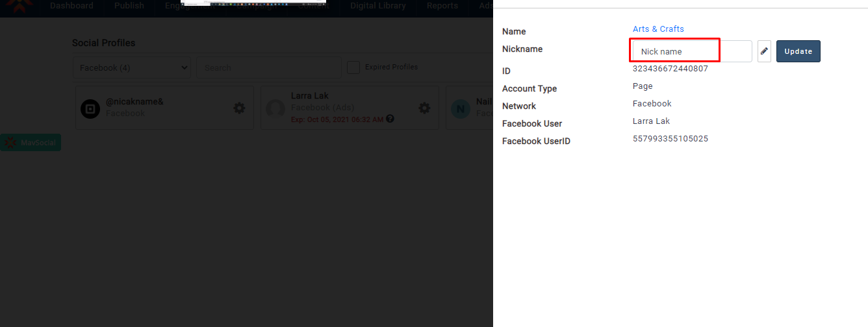Click the Larra Lak profile avatar

tap(275, 108)
